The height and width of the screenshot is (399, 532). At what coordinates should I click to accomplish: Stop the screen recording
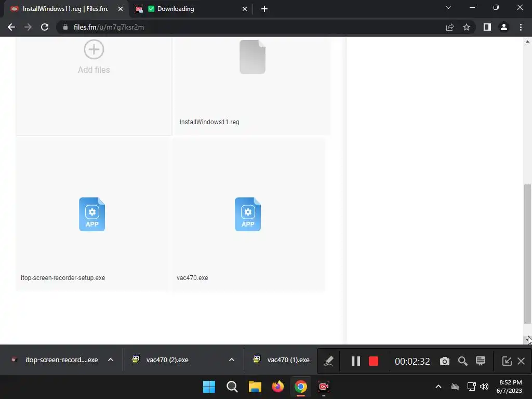tap(374, 361)
